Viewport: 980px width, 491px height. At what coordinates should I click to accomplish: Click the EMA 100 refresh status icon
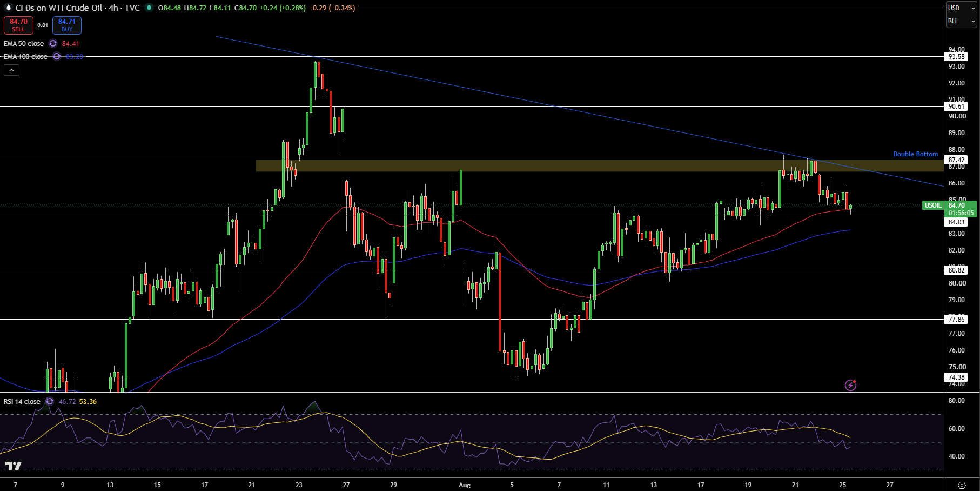[57, 57]
